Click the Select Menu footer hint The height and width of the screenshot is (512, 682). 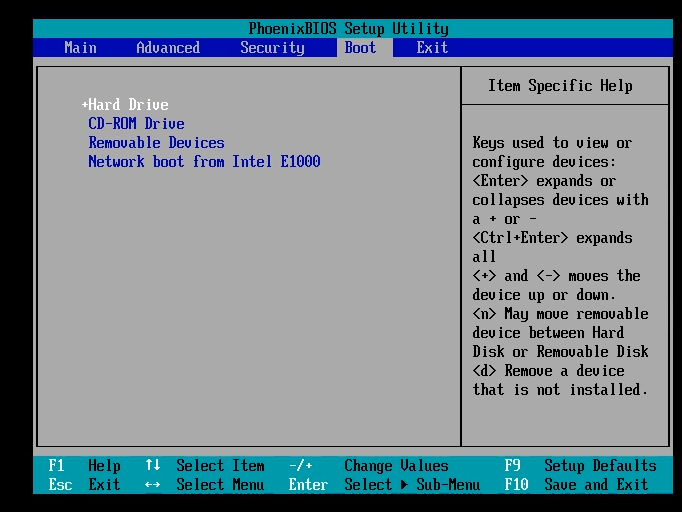click(x=220, y=485)
